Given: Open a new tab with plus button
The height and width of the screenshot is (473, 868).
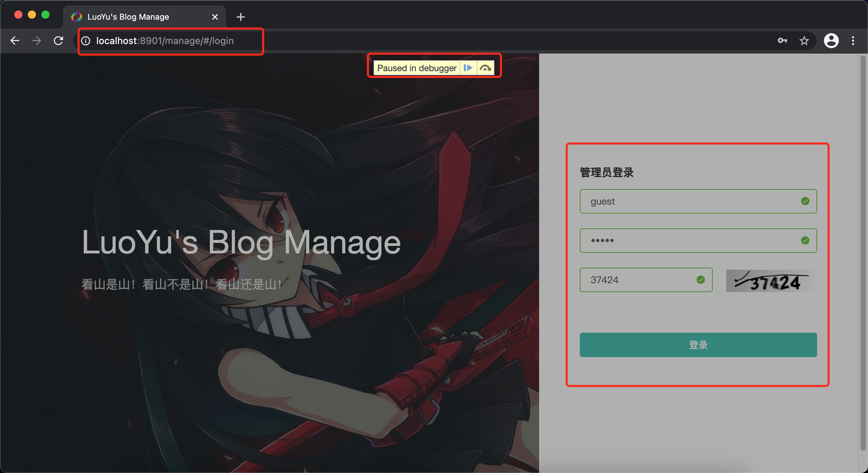Looking at the screenshot, I should pos(240,17).
